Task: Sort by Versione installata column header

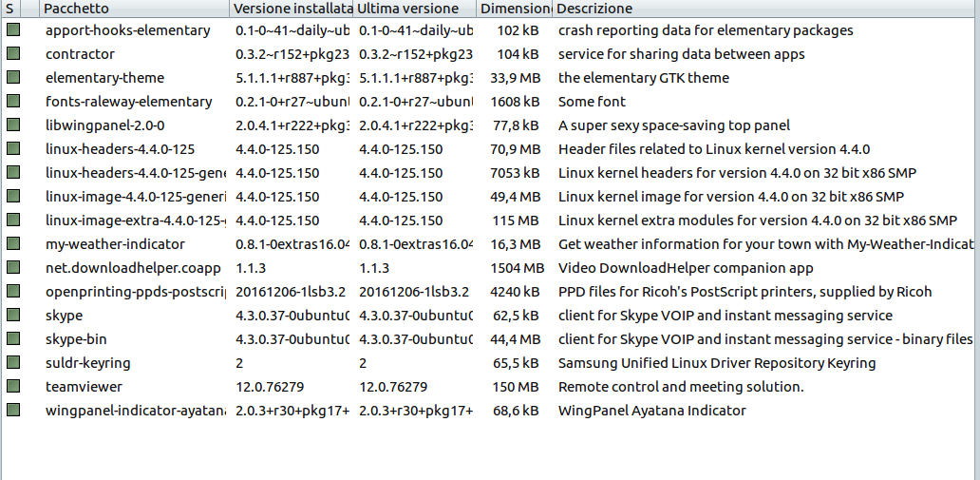Action: [x=292, y=9]
